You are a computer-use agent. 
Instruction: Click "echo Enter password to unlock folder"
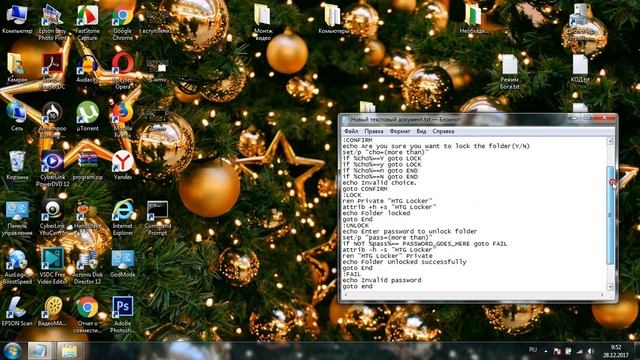(409, 231)
